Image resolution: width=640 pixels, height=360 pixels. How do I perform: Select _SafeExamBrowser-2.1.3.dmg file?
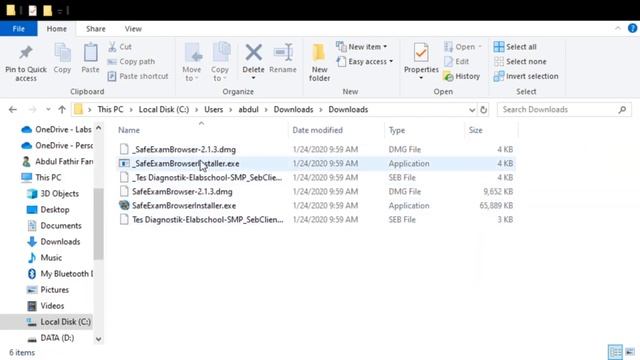[316, 149]
